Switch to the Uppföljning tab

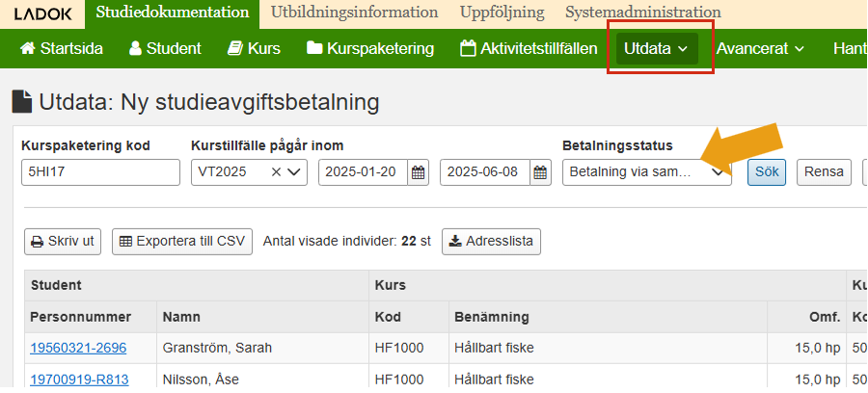[502, 13]
